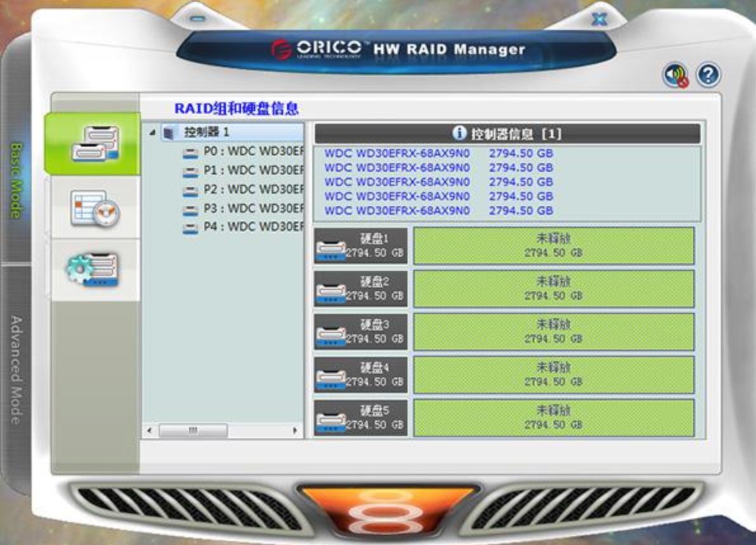Click the green 未释放 bar for 硬盘4
The image size is (756, 545).
[x=554, y=374]
